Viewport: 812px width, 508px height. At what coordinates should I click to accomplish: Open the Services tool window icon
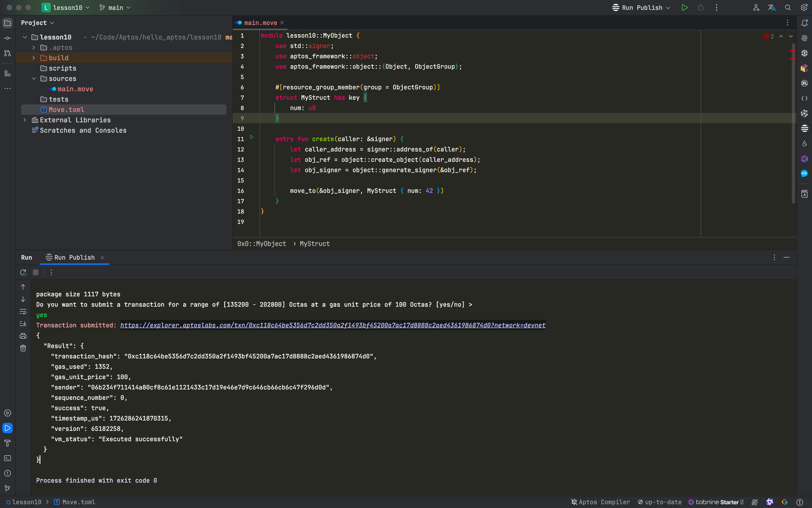click(x=7, y=413)
